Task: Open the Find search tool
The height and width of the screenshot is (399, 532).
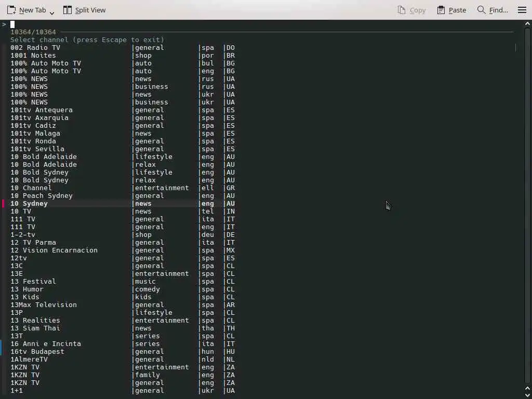Action: click(493, 10)
